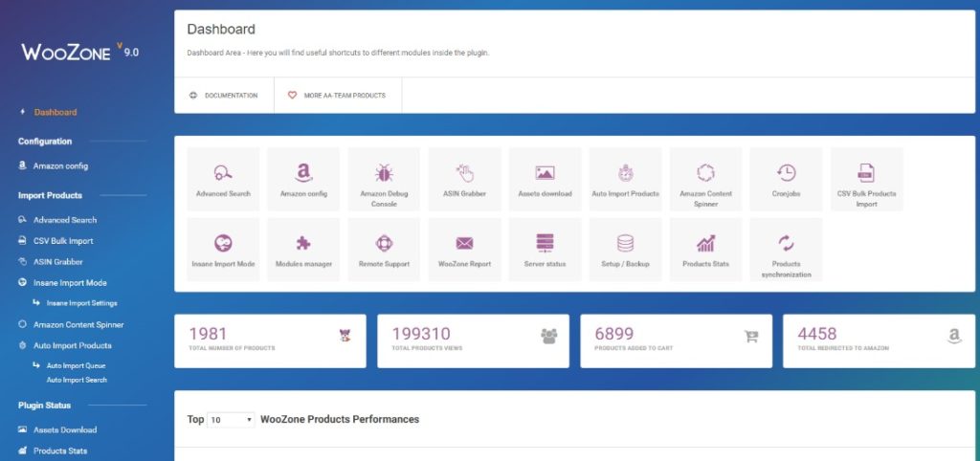Open the Amazon Debug Console tile
This screenshot has width=980, height=461.
(x=384, y=179)
